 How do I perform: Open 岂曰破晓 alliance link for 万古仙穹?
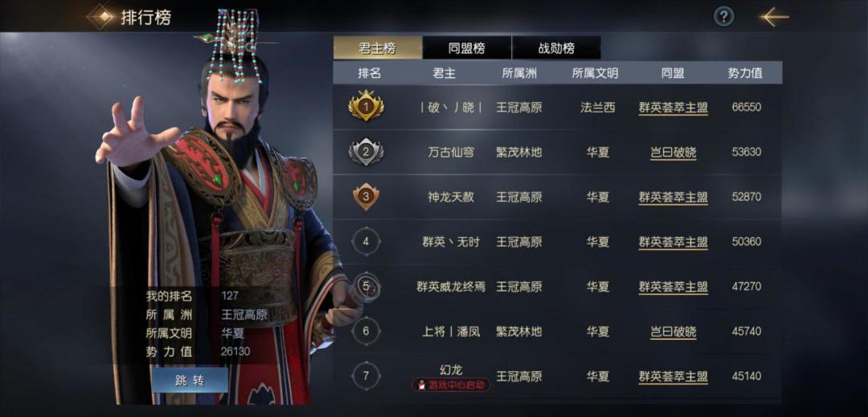(x=674, y=152)
